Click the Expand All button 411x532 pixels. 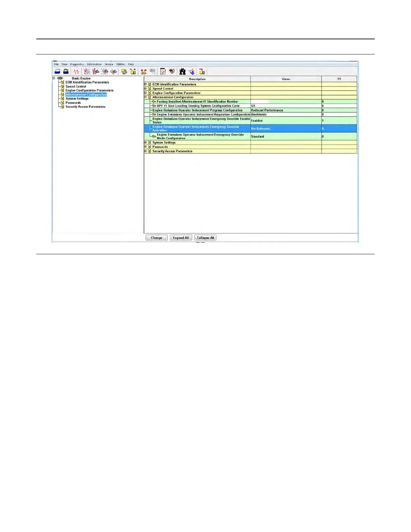(x=181, y=238)
